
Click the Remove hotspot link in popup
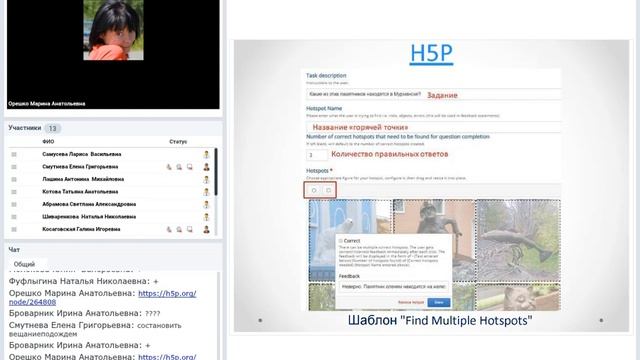pos(411,302)
